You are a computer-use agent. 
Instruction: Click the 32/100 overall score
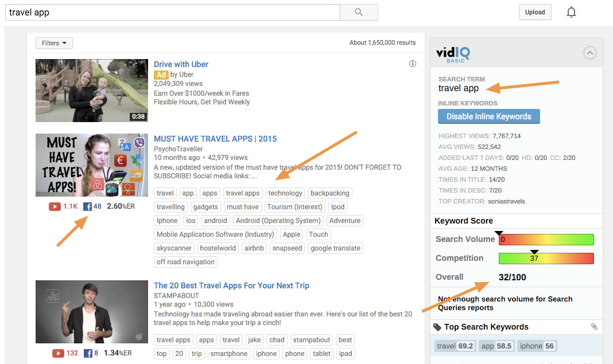512,277
